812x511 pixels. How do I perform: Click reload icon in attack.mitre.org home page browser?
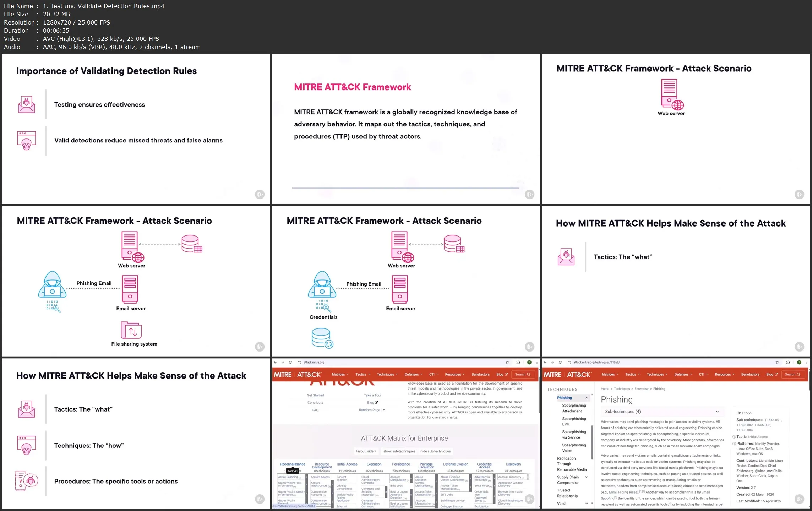[x=290, y=362]
